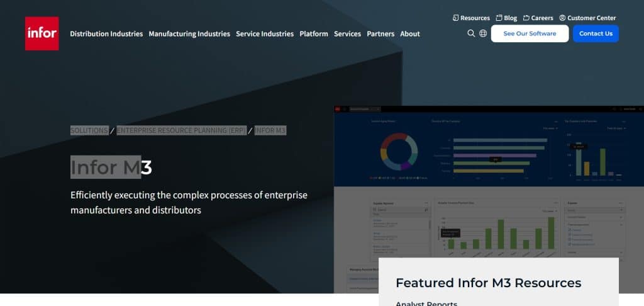Go to the Customer Center link

[x=591, y=18]
